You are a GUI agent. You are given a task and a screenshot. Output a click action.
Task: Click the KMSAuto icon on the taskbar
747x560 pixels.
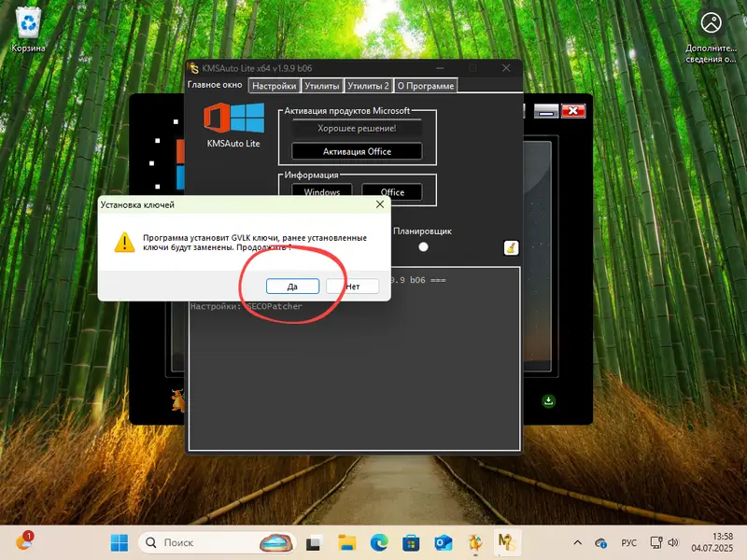pyautogui.click(x=507, y=541)
